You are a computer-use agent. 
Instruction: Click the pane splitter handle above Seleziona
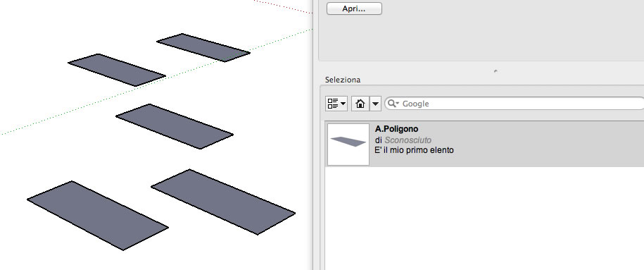(x=495, y=71)
